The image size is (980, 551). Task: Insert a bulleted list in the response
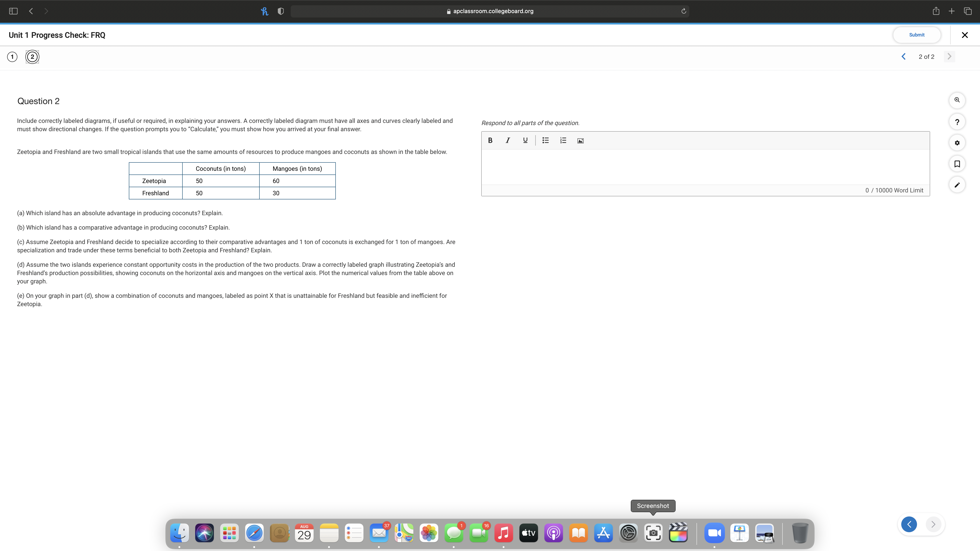(x=545, y=140)
